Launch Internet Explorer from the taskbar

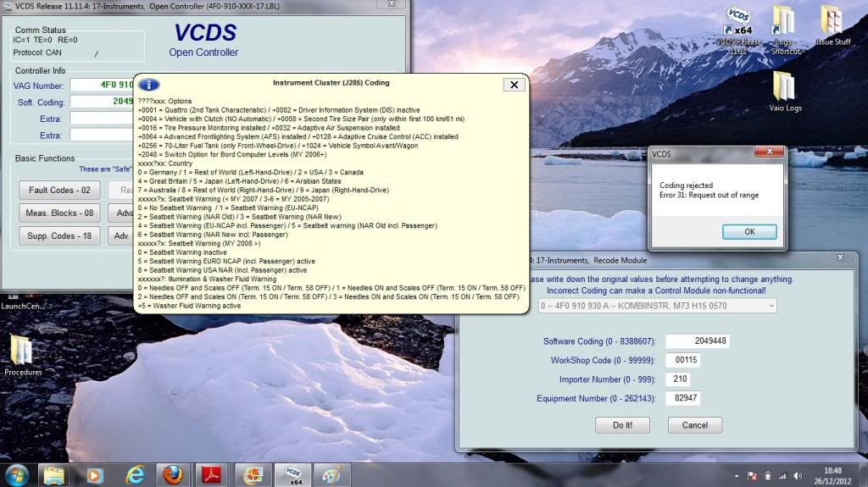(135, 475)
